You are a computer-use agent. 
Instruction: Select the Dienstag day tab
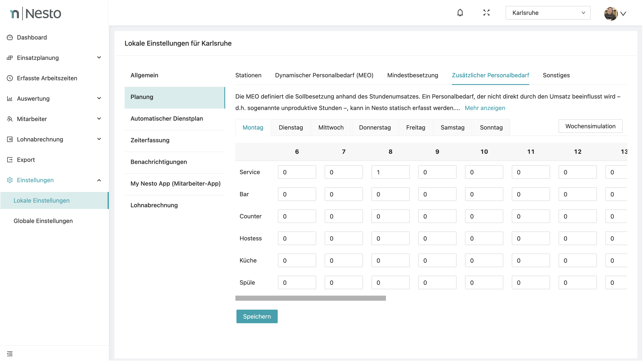click(x=291, y=128)
